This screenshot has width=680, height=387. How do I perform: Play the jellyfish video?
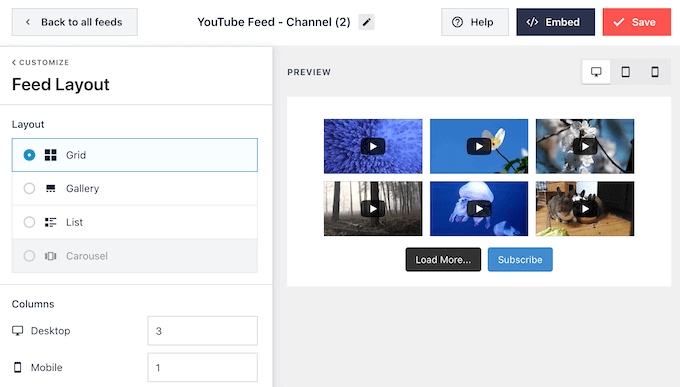(479, 209)
